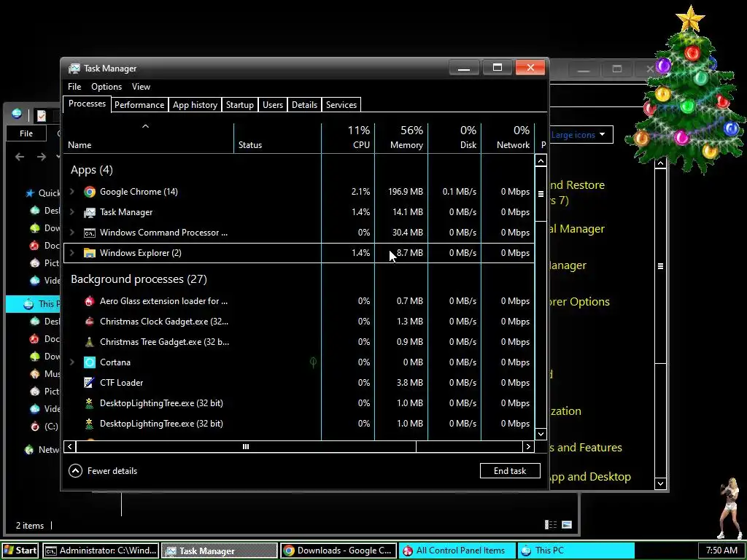Switch to This PC taskbar button
Viewport: 747px width, 560px height.
[576, 551]
